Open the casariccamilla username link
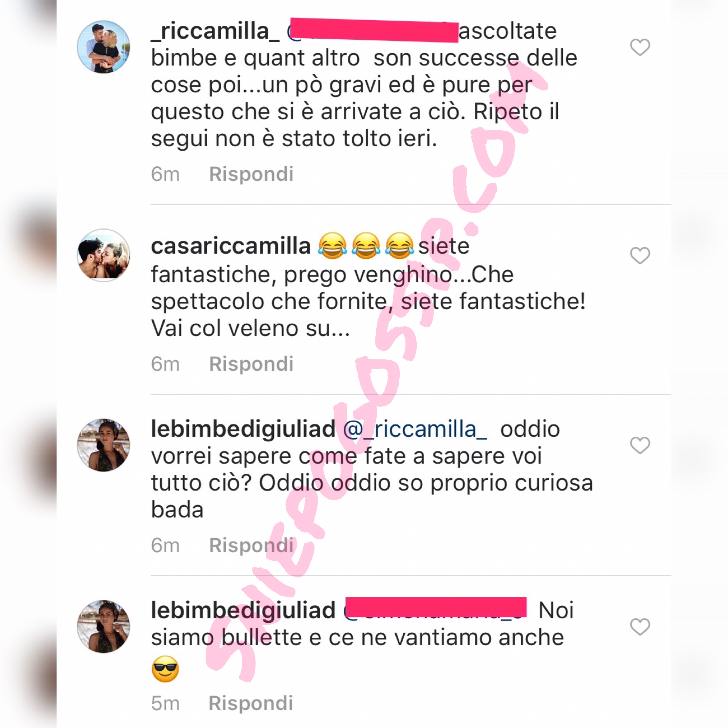This screenshot has width=728, height=728. tap(231, 246)
